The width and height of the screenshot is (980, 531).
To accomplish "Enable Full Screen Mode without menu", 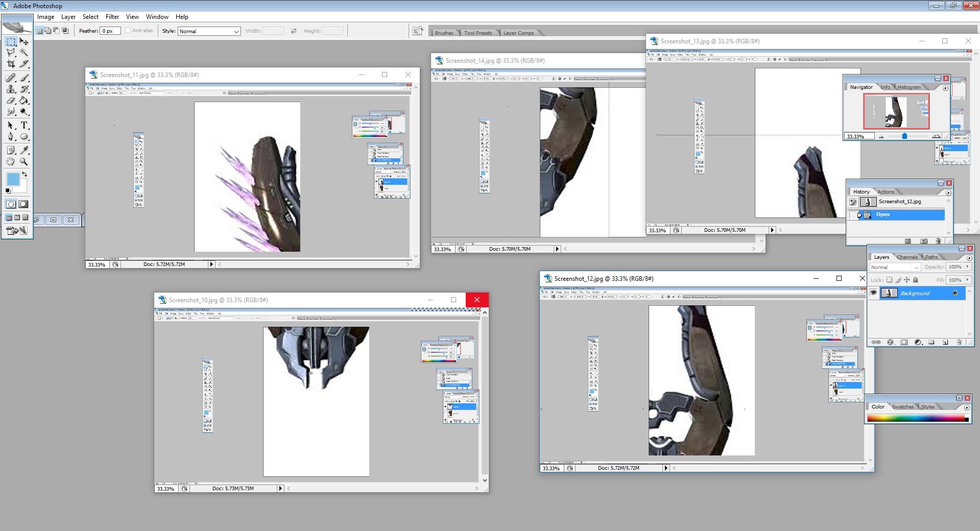I will point(25,218).
